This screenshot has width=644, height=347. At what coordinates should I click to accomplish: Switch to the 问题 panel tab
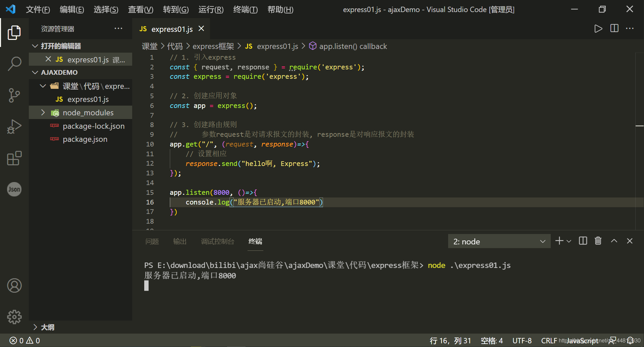pyautogui.click(x=152, y=241)
